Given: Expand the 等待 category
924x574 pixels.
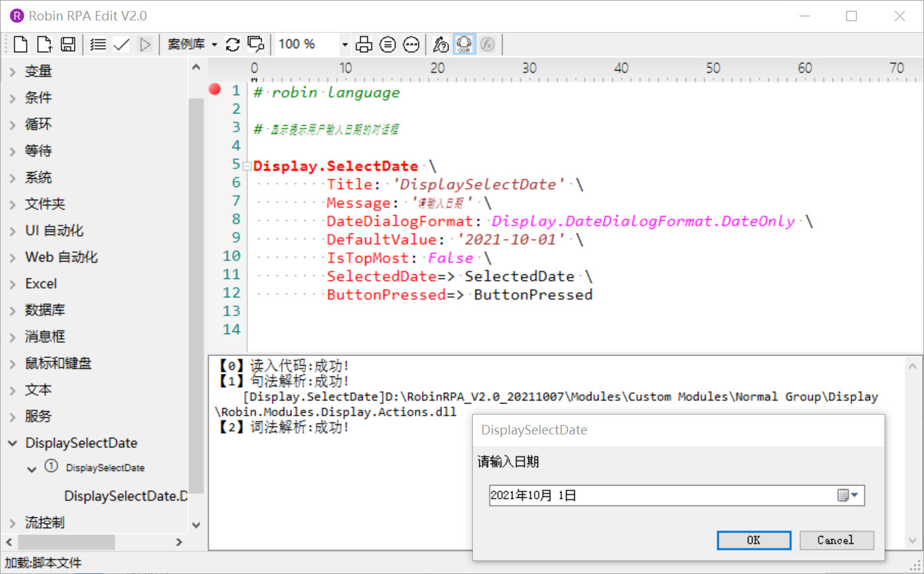Looking at the screenshot, I should click(x=12, y=151).
